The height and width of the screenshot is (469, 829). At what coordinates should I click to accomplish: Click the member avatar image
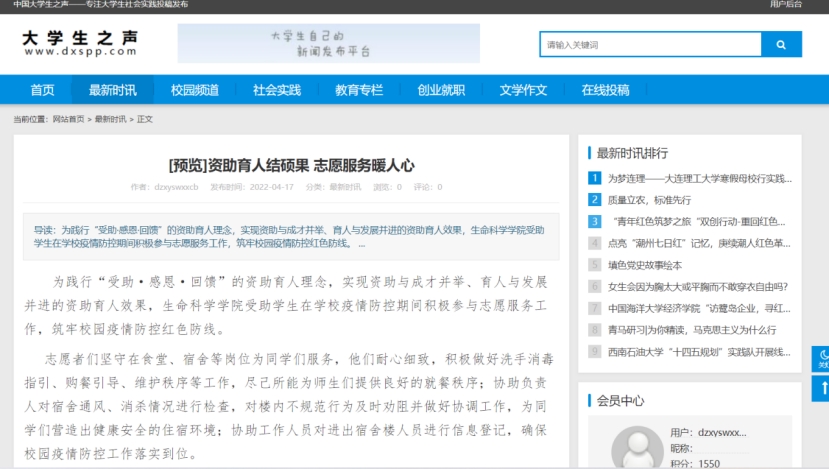coord(637,448)
